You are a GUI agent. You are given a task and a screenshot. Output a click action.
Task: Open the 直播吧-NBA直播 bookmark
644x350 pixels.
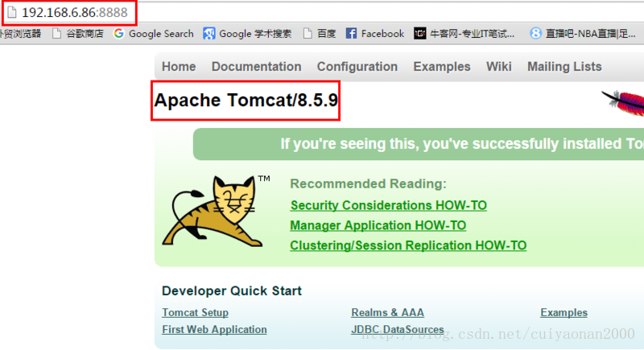(590, 34)
